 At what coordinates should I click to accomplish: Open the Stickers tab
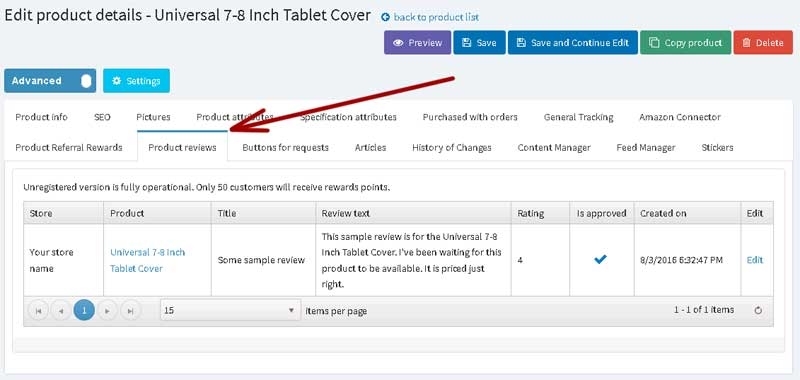tap(717, 147)
